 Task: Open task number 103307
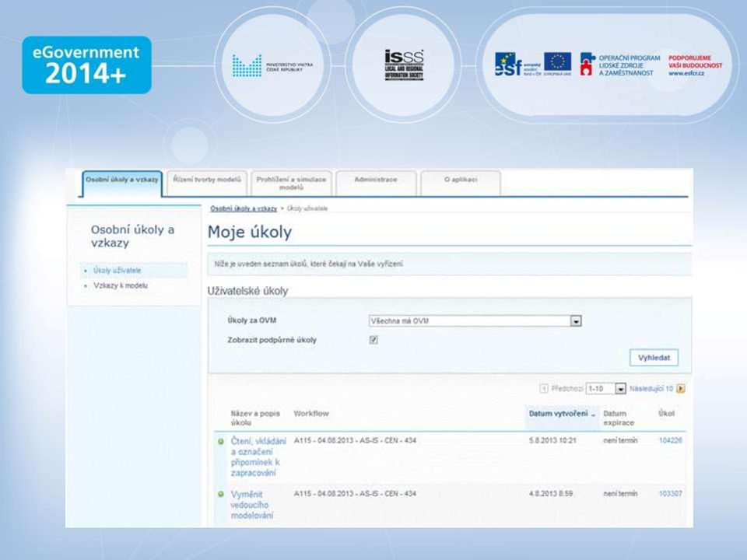click(670, 494)
